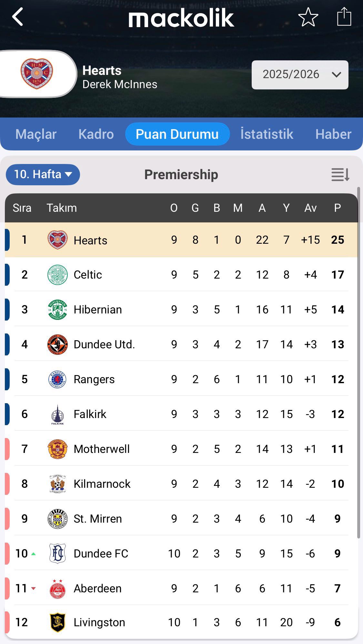This screenshot has height=644, width=363.
Task: Tap the Dundee Utd. crest
Action: [57, 344]
